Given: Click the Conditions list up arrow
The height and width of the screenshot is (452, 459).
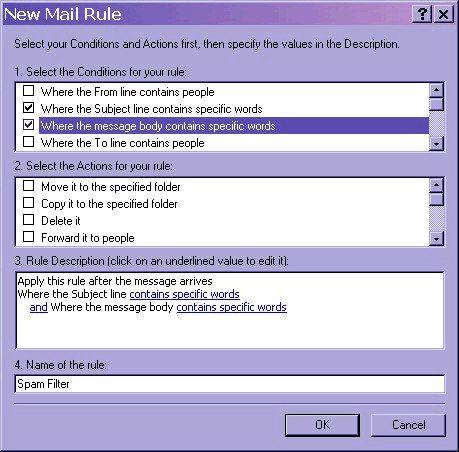Looking at the screenshot, I should click(x=436, y=90).
